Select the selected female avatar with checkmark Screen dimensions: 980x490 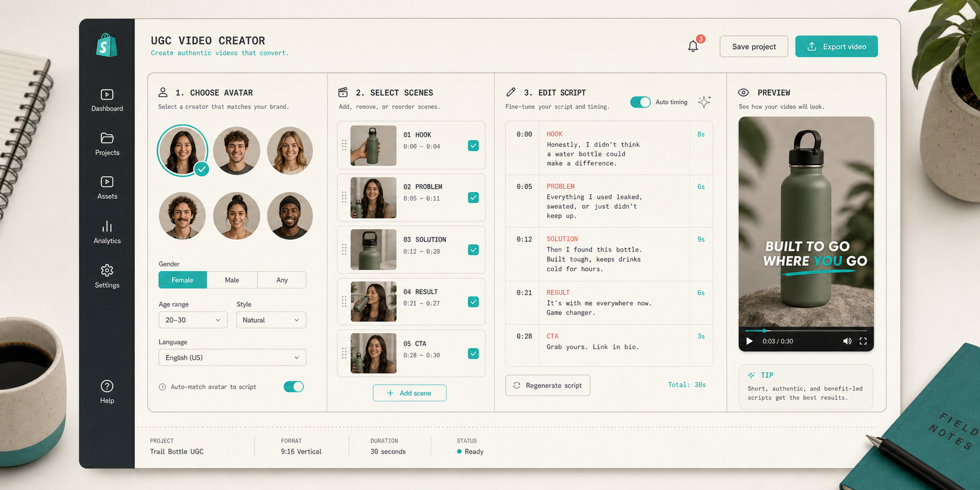(182, 151)
